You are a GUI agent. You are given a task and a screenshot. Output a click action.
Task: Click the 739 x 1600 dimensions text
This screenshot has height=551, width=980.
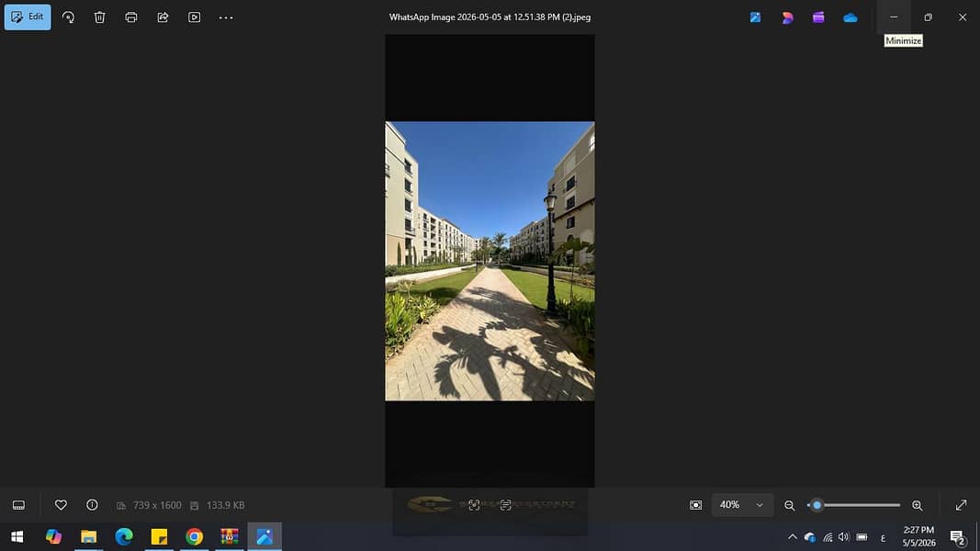(157, 505)
